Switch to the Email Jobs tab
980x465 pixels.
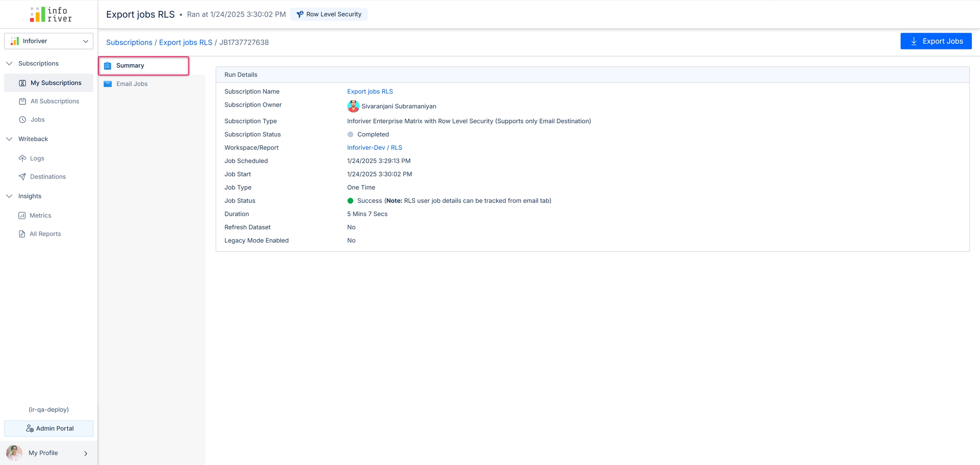[132, 84]
